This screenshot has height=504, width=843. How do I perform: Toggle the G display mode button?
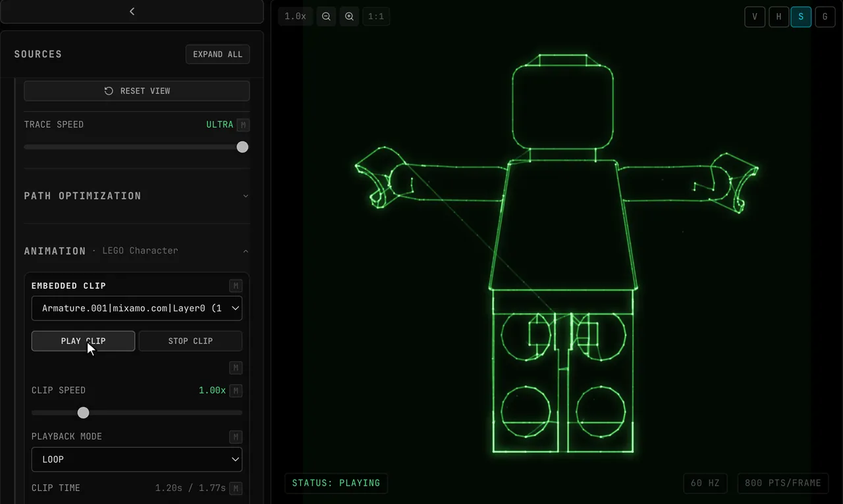point(825,17)
